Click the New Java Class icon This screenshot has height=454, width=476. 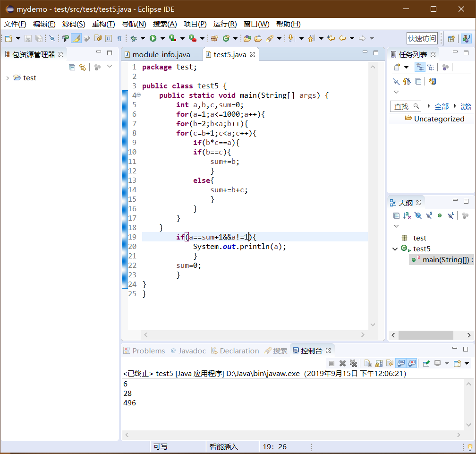[x=226, y=38]
